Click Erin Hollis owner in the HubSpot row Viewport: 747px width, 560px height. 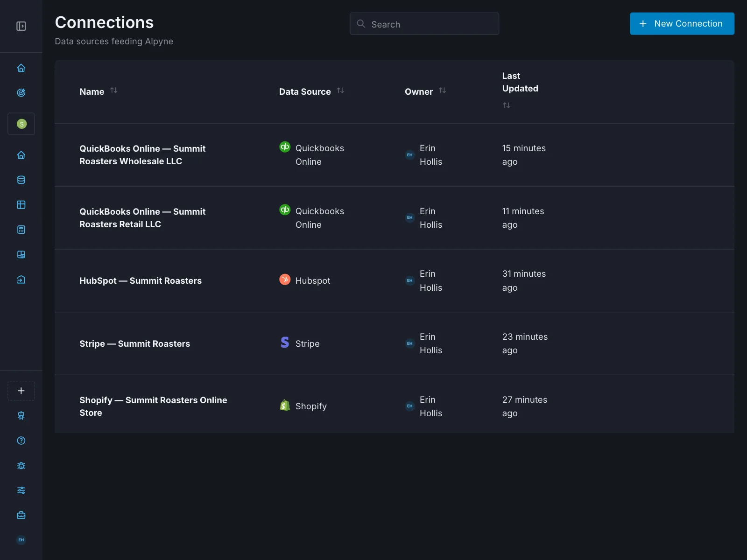[x=424, y=281]
